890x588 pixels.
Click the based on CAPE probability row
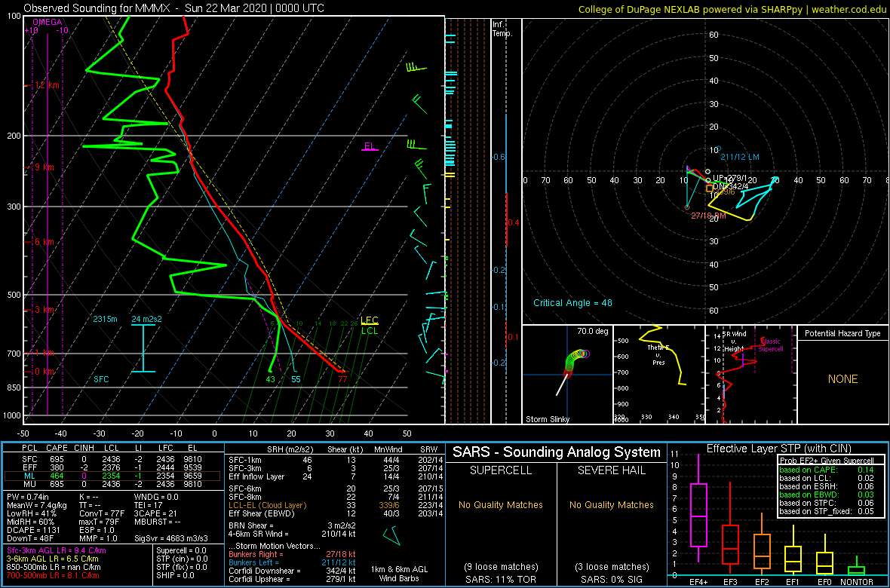[825, 470]
